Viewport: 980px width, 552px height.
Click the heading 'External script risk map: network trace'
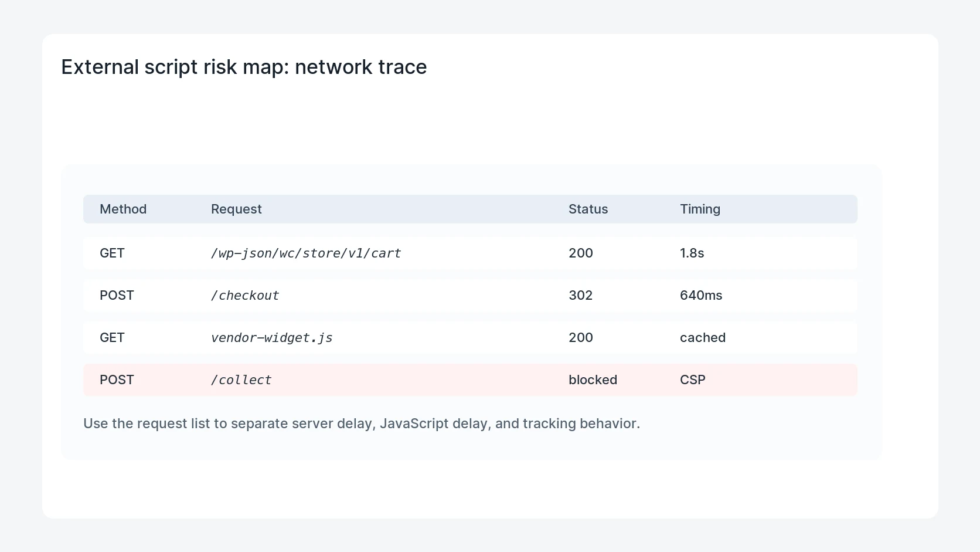244,67
